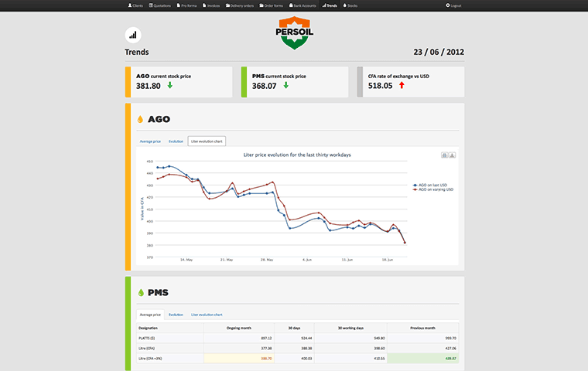Screen dimensions: 588x371
Task: Open the Pro forma menu item
Action: click(x=186, y=5)
